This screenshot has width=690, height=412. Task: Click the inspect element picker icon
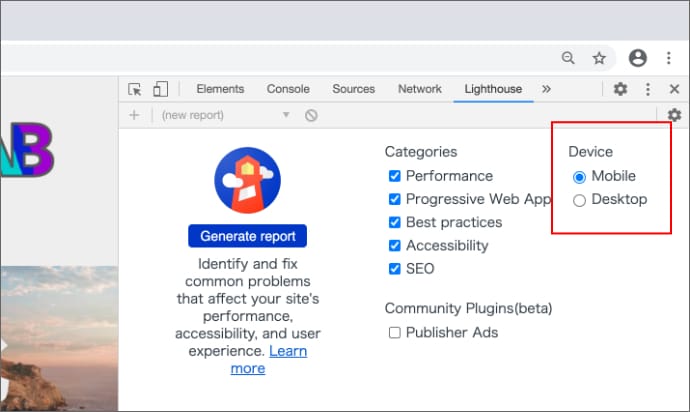tap(135, 89)
